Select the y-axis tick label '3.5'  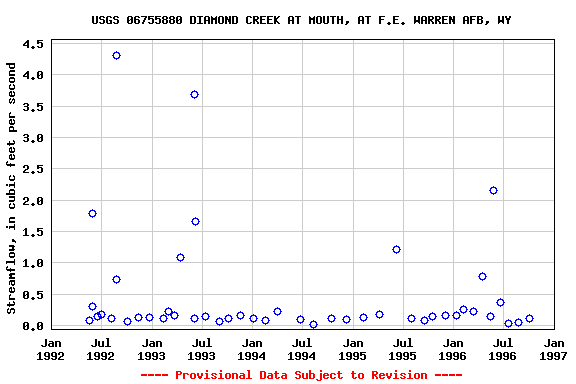tap(33, 107)
